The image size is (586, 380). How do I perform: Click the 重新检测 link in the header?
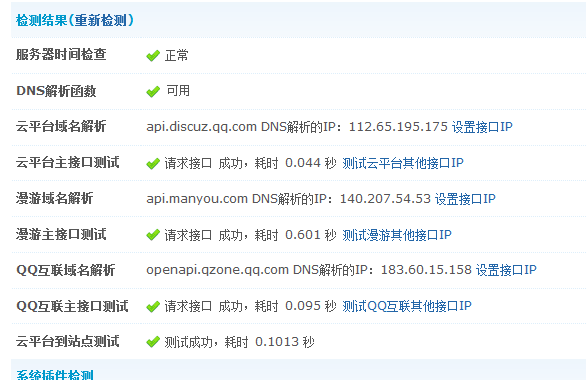(x=101, y=20)
